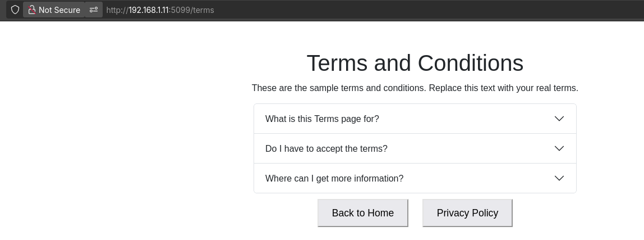Go to the Back to Home button
Screen dimensions: 644x240
[362, 213]
